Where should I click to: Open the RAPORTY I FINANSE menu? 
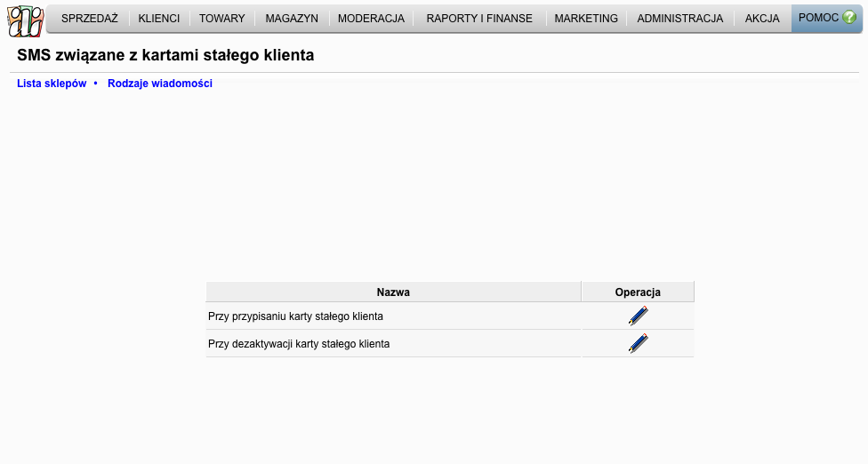[x=479, y=19]
